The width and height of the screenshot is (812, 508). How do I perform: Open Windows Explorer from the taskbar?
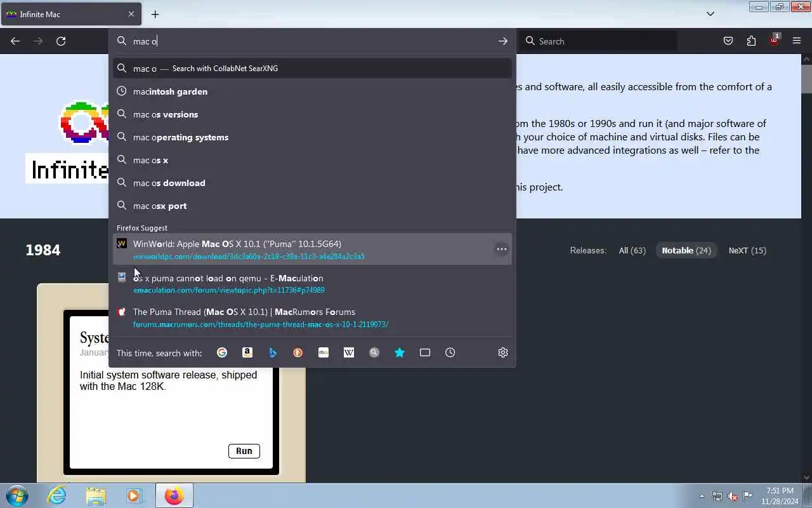[x=96, y=495]
